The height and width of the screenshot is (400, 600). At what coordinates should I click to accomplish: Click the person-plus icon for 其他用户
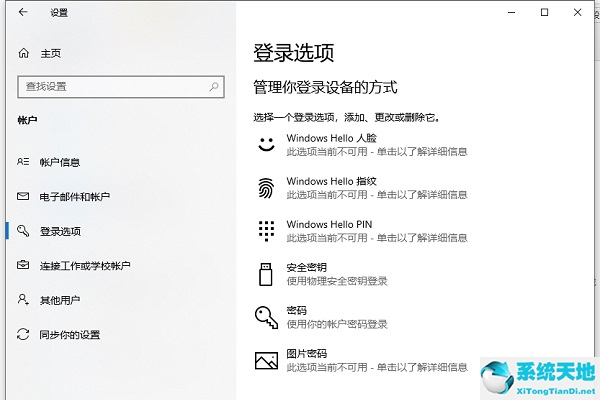click(x=23, y=299)
